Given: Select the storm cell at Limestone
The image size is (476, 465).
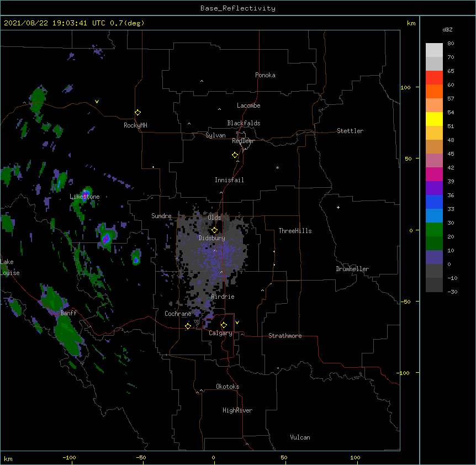Looking at the screenshot, I should pos(84,194).
